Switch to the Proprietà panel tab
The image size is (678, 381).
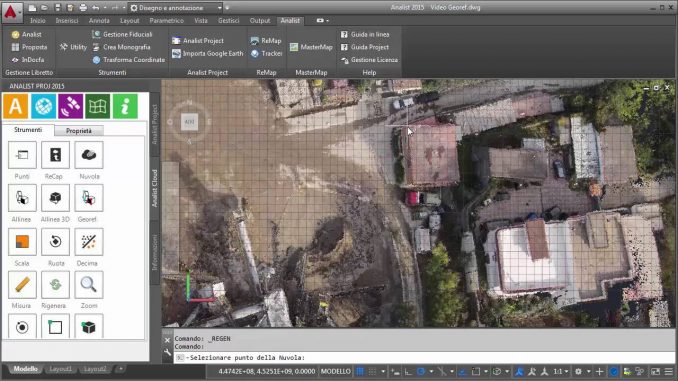pyautogui.click(x=79, y=131)
